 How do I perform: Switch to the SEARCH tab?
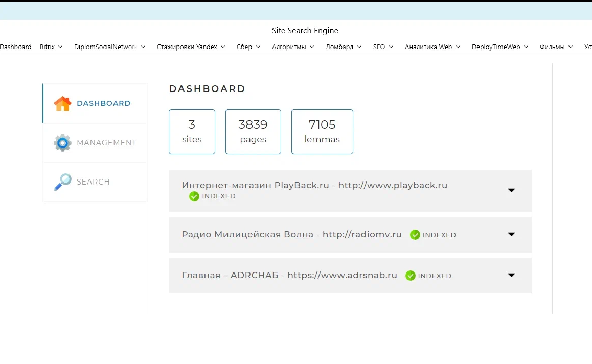click(95, 182)
